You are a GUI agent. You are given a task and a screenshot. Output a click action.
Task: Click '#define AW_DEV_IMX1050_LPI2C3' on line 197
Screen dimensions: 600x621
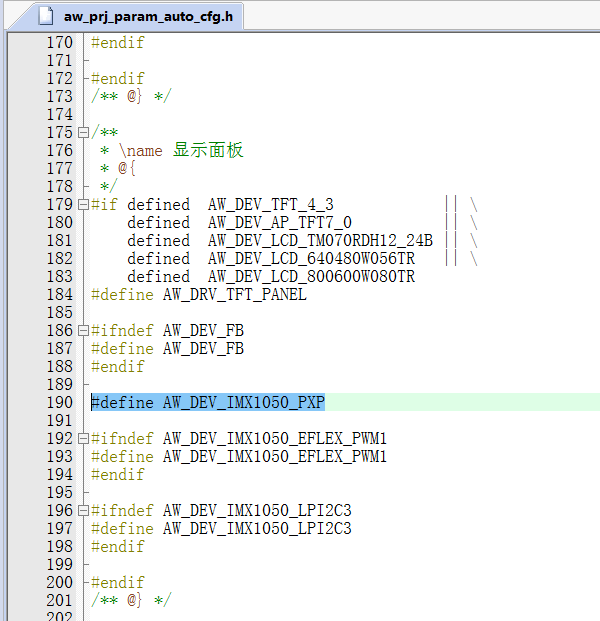point(221,529)
